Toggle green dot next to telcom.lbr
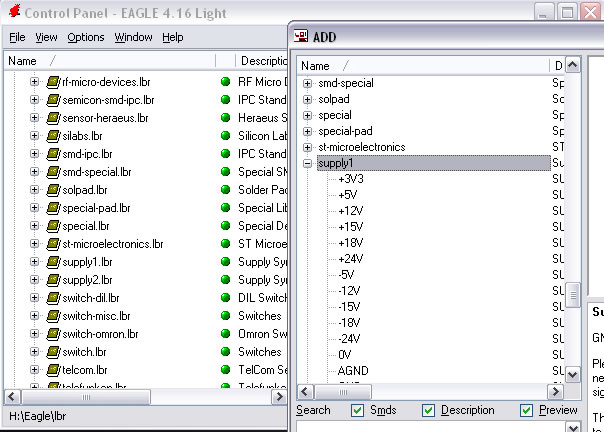604x432 pixels. 225,370
